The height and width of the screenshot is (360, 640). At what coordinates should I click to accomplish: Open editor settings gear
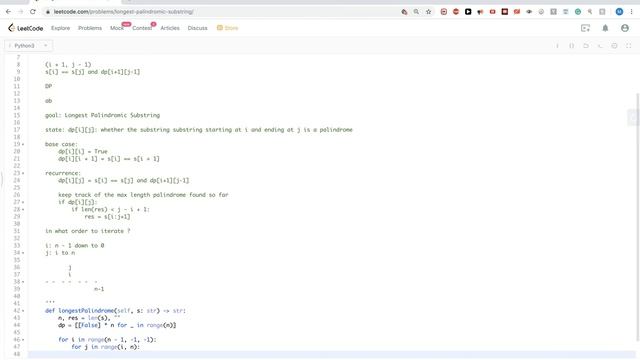(x=614, y=46)
